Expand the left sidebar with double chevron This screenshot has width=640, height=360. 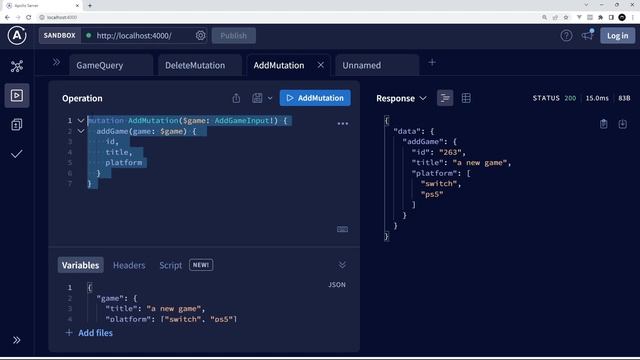coord(16,340)
